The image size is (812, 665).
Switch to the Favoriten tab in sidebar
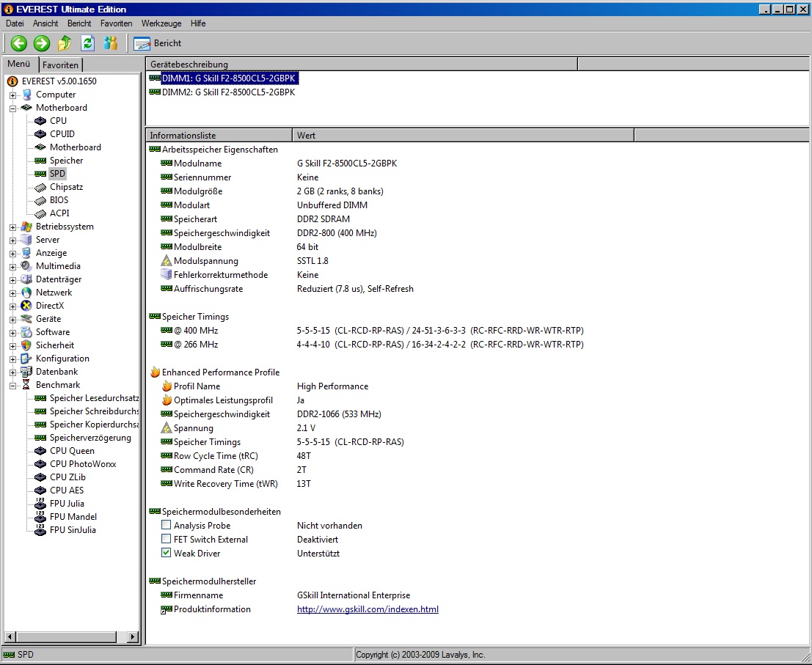[x=61, y=65]
